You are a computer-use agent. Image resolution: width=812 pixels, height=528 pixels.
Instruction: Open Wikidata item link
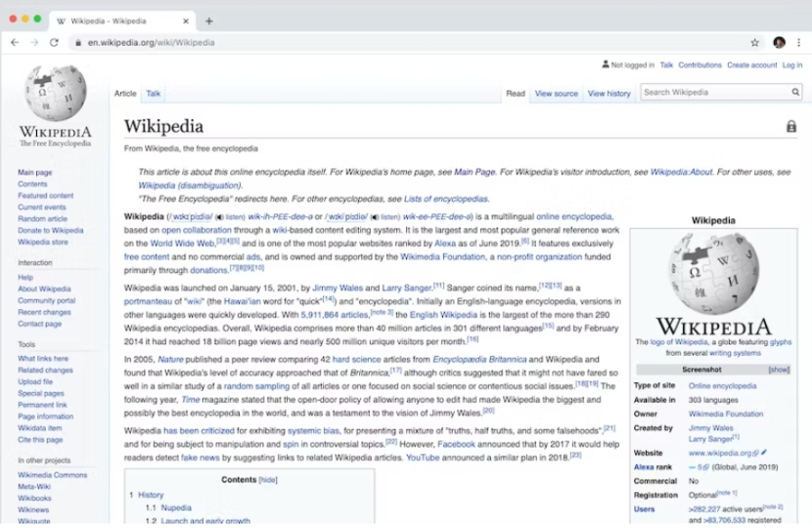pyautogui.click(x=40, y=428)
